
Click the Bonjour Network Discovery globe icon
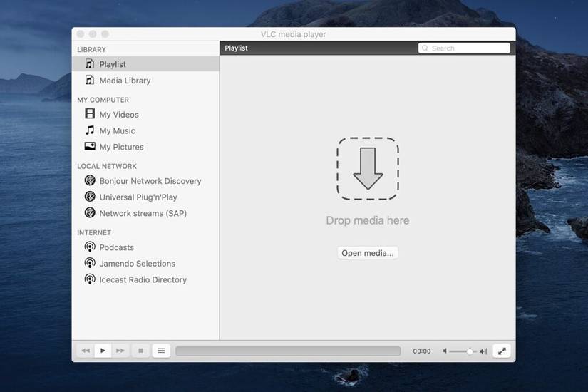pyautogui.click(x=90, y=180)
